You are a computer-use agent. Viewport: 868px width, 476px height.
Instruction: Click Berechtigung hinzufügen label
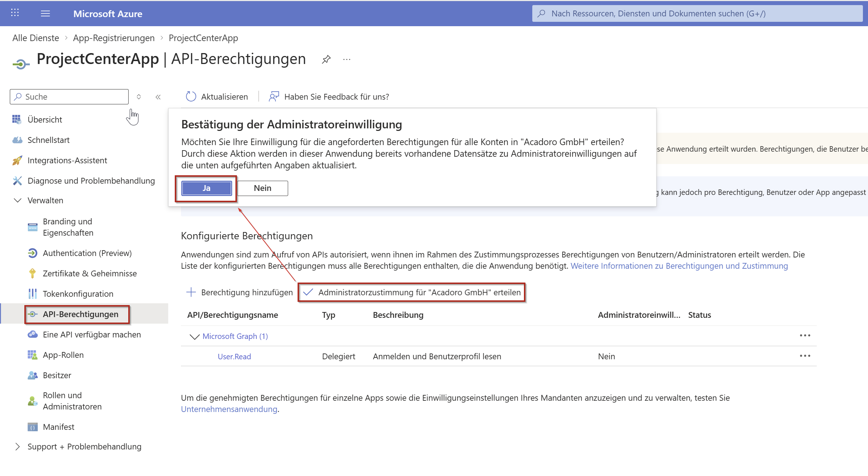(247, 292)
